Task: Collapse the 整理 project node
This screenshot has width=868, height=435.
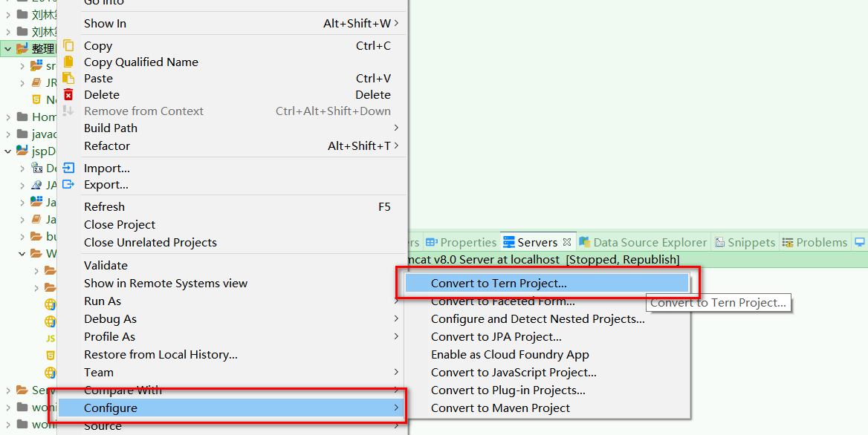Action: 7,49
